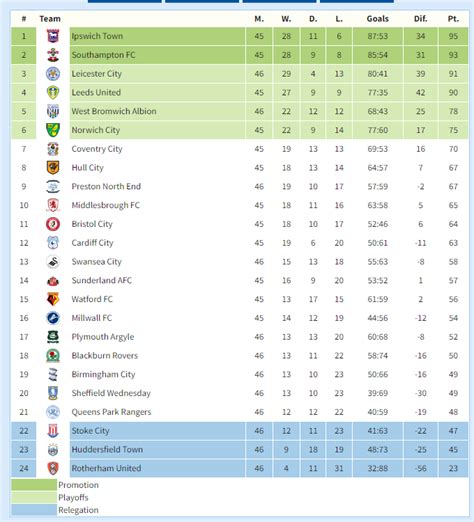Click the Pt. column header
Image resolution: width=474 pixels, height=522 pixels.
coord(453,19)
